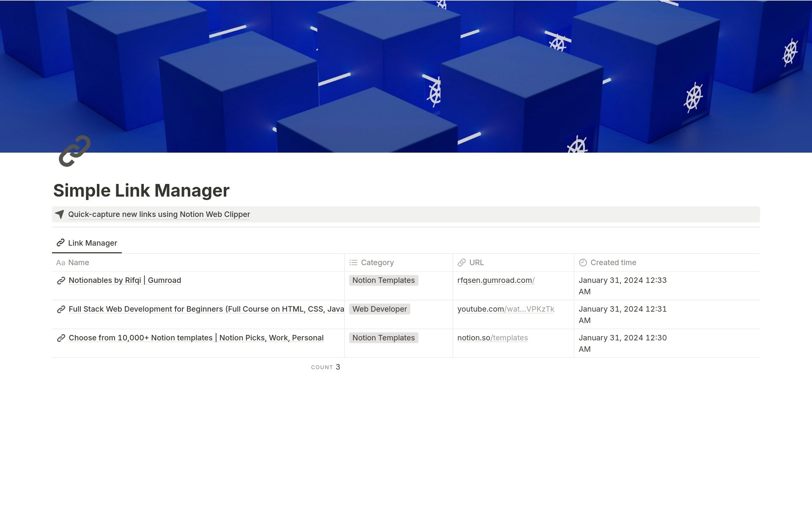The height and width of the screenshot is (507, 812).
Task: Open the Created time column header menu
Action: pos(614,262)
